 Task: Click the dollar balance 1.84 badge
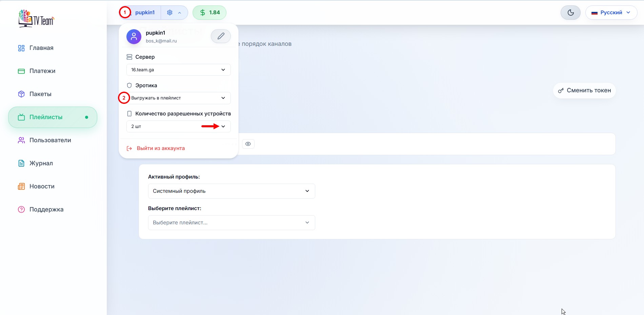point(209,13)
